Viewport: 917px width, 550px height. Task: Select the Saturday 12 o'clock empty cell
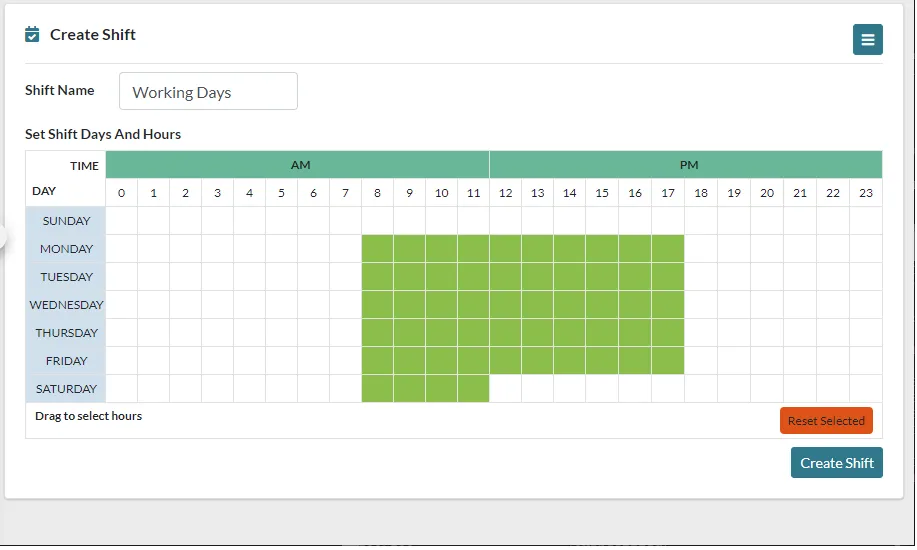tap(505, 389)
